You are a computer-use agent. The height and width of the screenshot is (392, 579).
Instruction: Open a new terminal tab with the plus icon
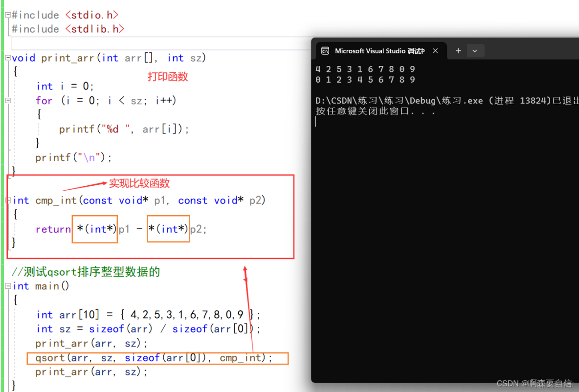tap(458, 50)
